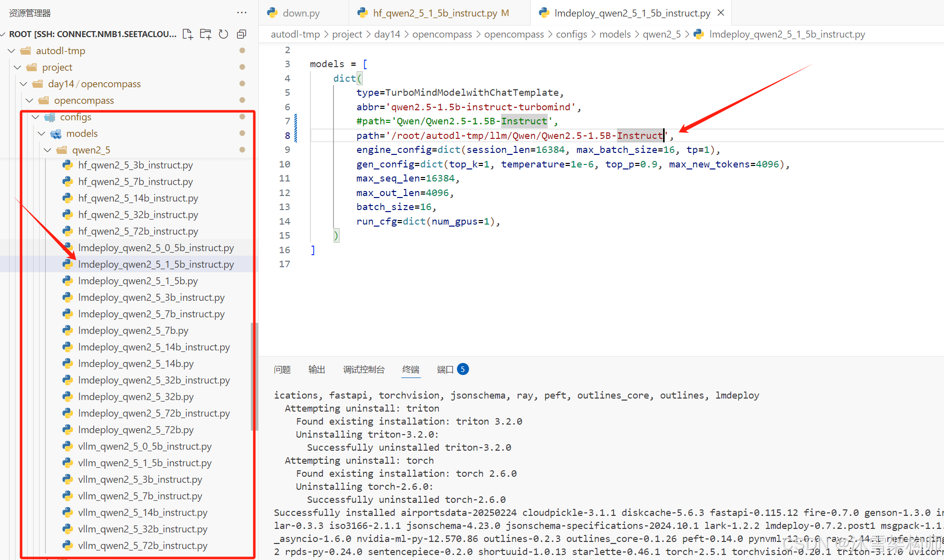Open lmdeploy_qwen2_5_7b.py file

click(133, 330)
